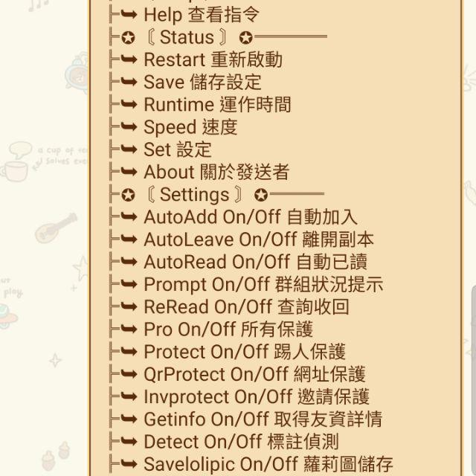Tap the AutoAdd On/Off 自動加入 line
This screenshot has width=476, height=476.
click(233, 217)
